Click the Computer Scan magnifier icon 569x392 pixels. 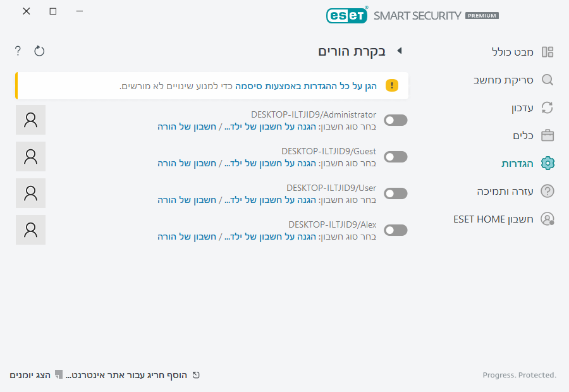(x=548, y=80)
